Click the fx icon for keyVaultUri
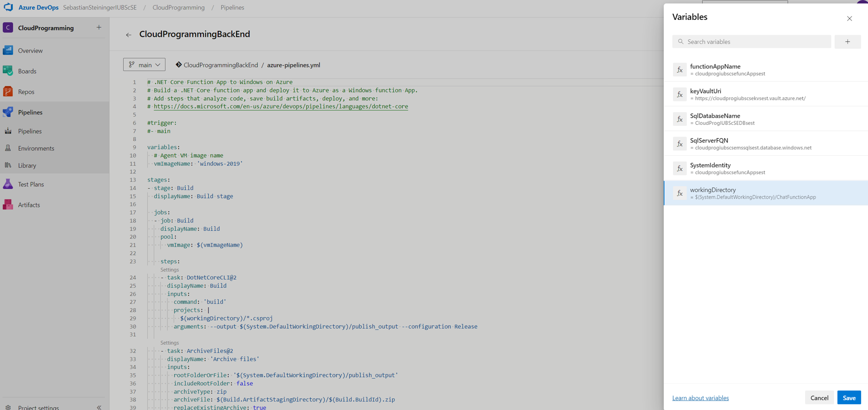The height and width of the screenshot is (410, 868). 680,94
